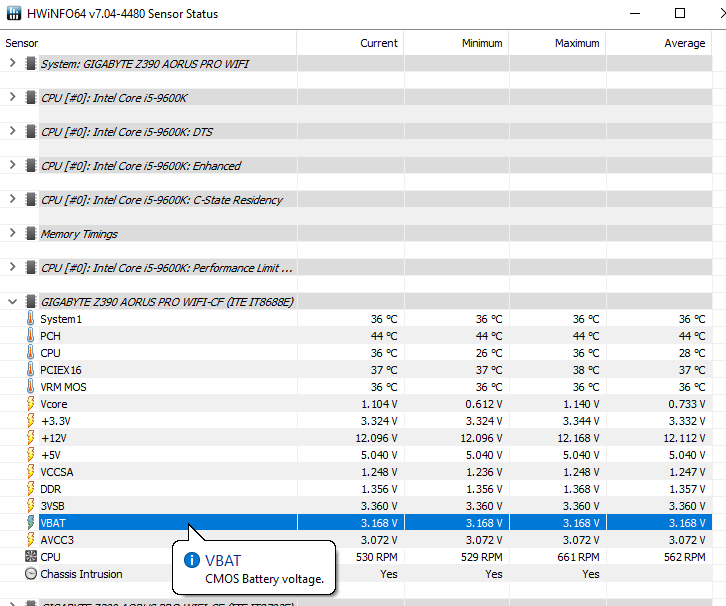Click the voltage bolt icon for VCCSA
This screenshot has height=606, width=726.
point(31,472)
